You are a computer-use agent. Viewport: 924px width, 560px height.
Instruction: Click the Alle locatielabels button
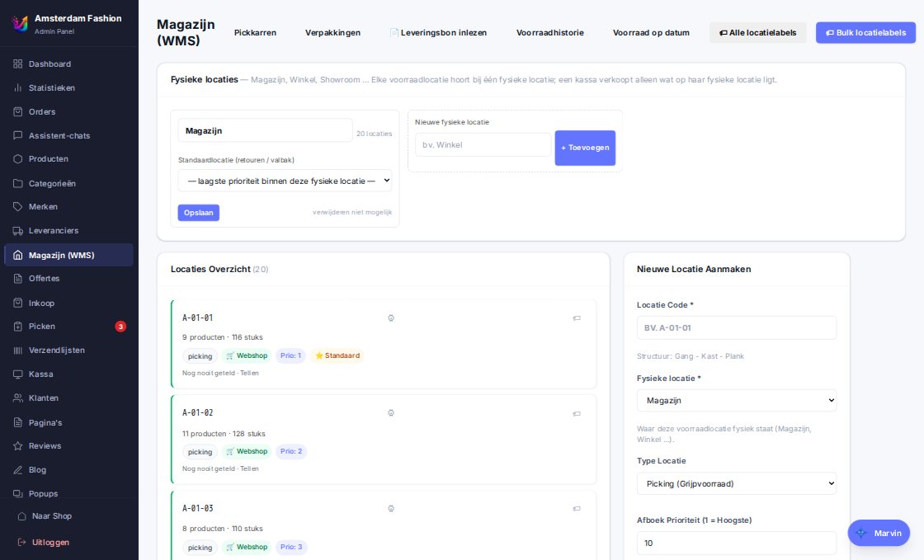[758, 33]
